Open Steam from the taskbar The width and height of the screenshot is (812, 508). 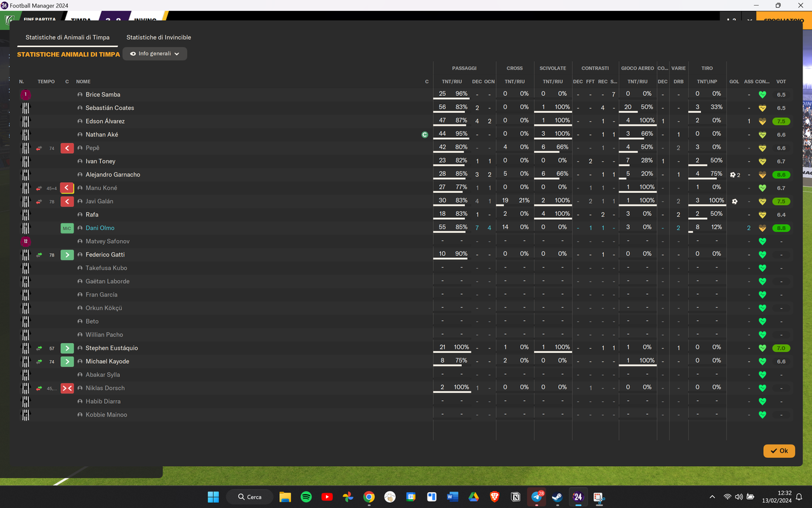click(x=557, y=497)
